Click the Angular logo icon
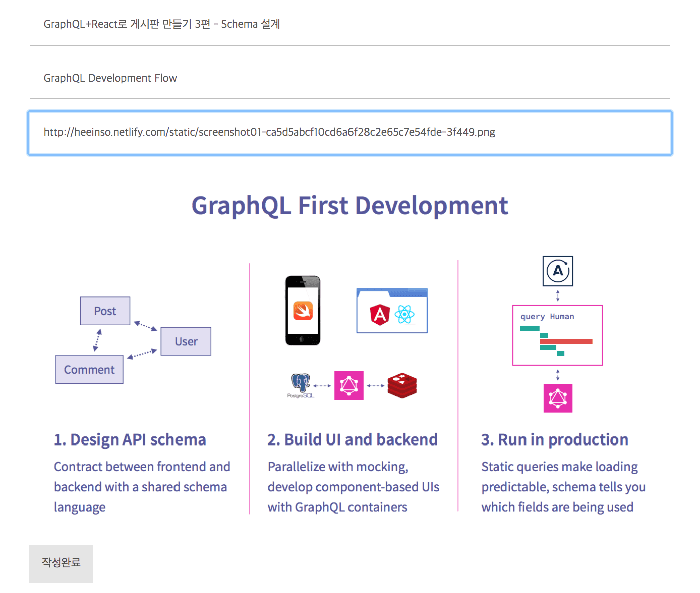 pos(380,315)
